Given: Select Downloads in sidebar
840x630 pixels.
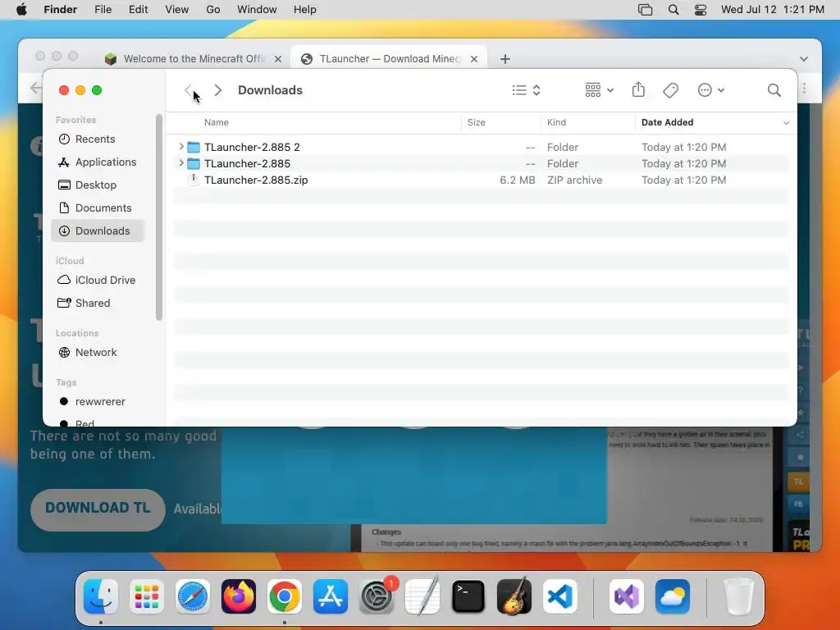Looking at the screenshot, I should coord(98,231).
